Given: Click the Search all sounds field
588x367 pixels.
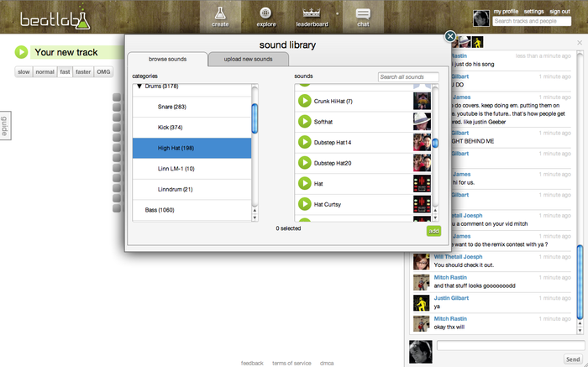Looking at the screenshot, I should point(407,77).
